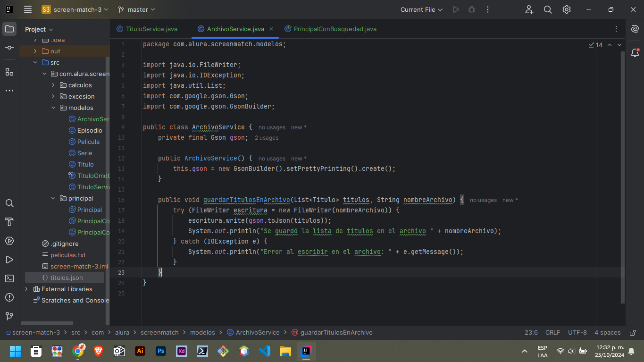Open the Problems tool window
The width and height of the screenshot is (644, 362).
click(x=9, y=297)
